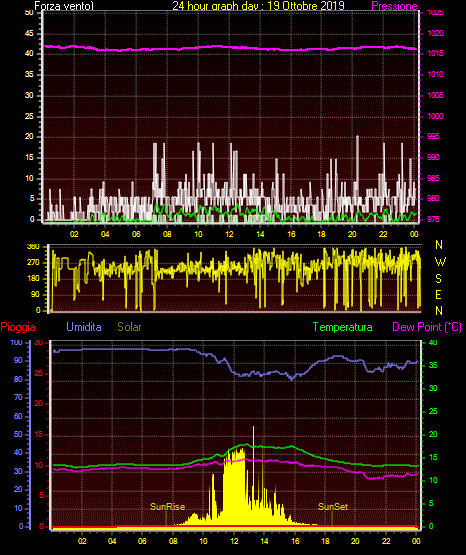Click the Forza vento title label

(x=64, y=6)
